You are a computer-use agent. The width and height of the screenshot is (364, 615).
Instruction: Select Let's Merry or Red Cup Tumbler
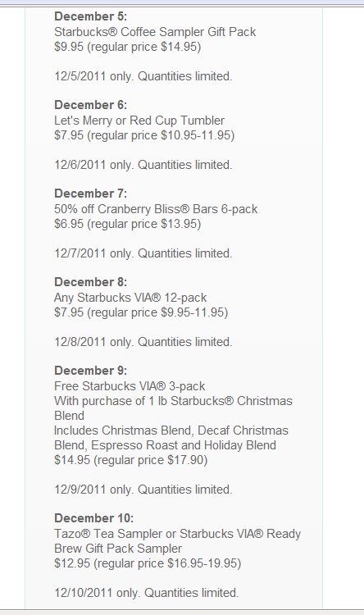139,121
